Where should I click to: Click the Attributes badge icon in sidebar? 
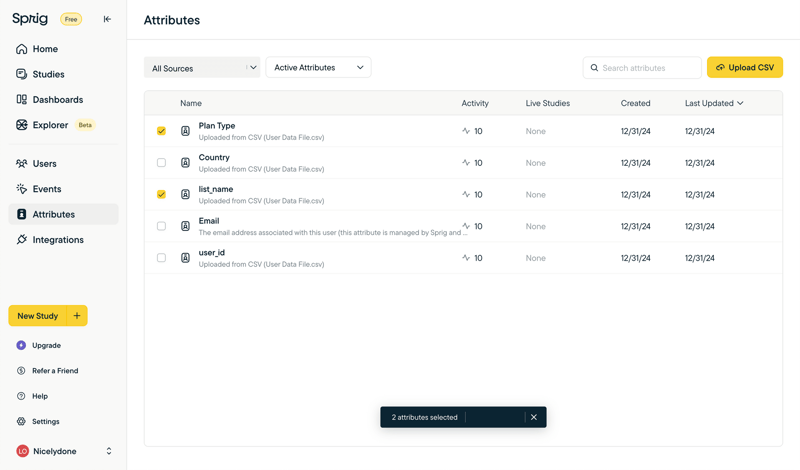coord(21,214)
